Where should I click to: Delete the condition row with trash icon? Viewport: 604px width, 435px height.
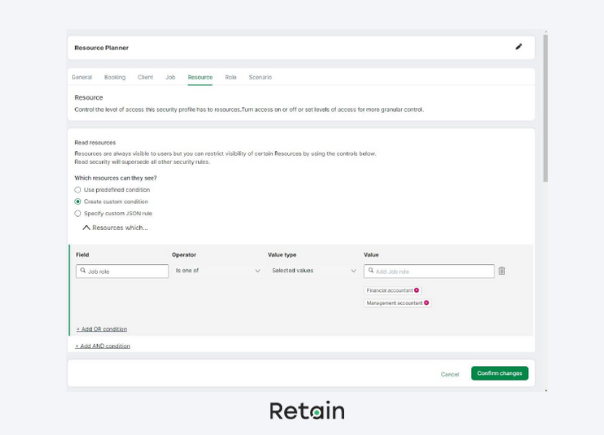pyautogui.click(x=502, y=271)
